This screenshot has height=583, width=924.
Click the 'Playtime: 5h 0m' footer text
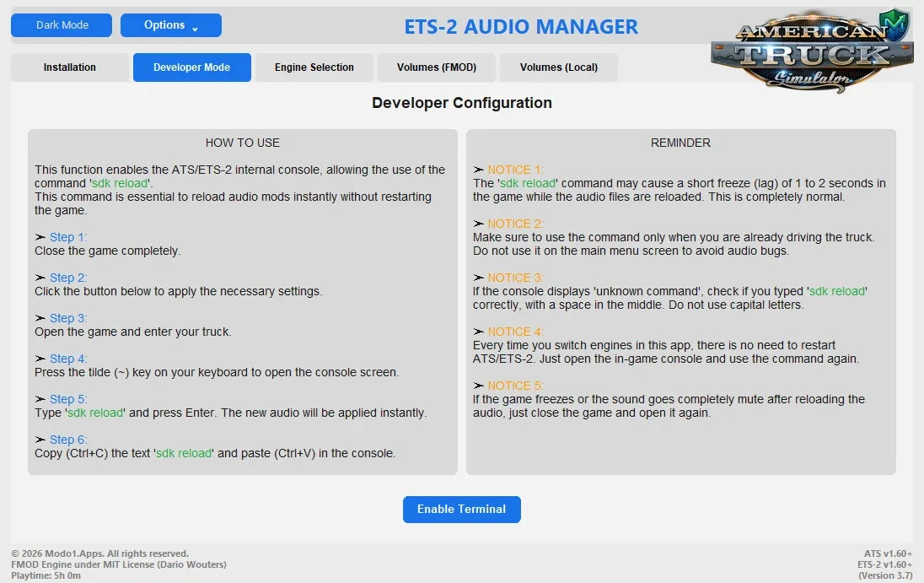click(x=46, y=575)
